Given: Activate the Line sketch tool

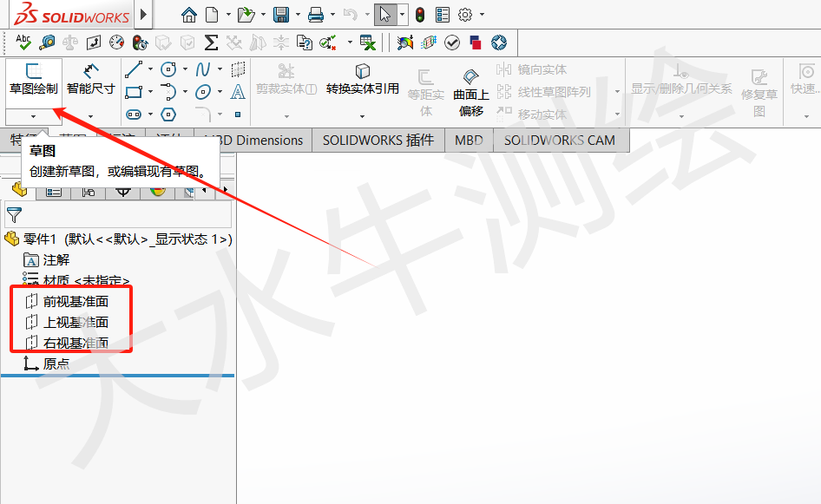Looking at the screenshot, I should 133,69.
